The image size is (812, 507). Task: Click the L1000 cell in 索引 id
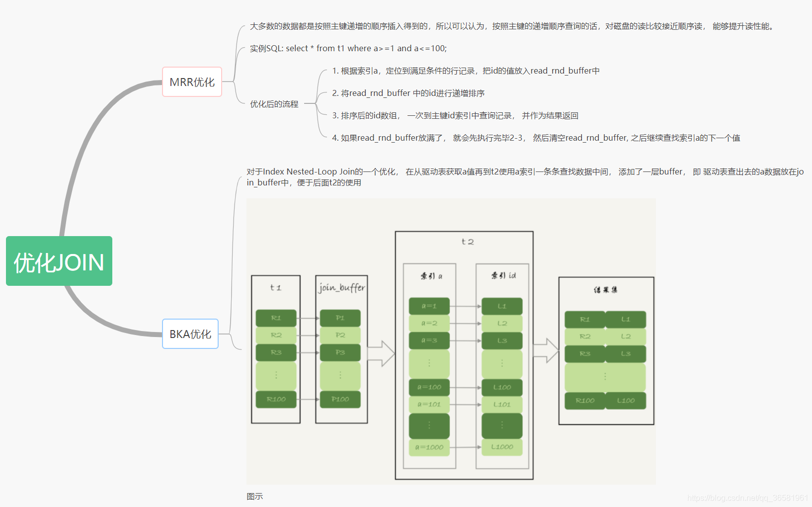[502, 447]
